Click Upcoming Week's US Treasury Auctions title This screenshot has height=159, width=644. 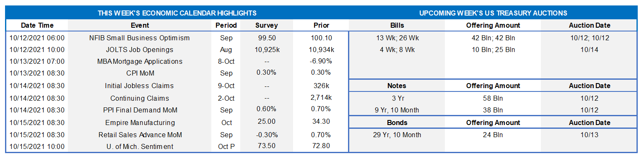[x=493, y=13]
